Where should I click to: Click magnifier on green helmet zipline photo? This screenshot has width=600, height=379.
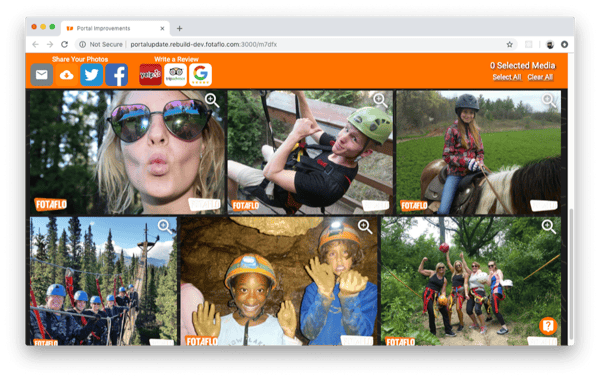point(380,100)
